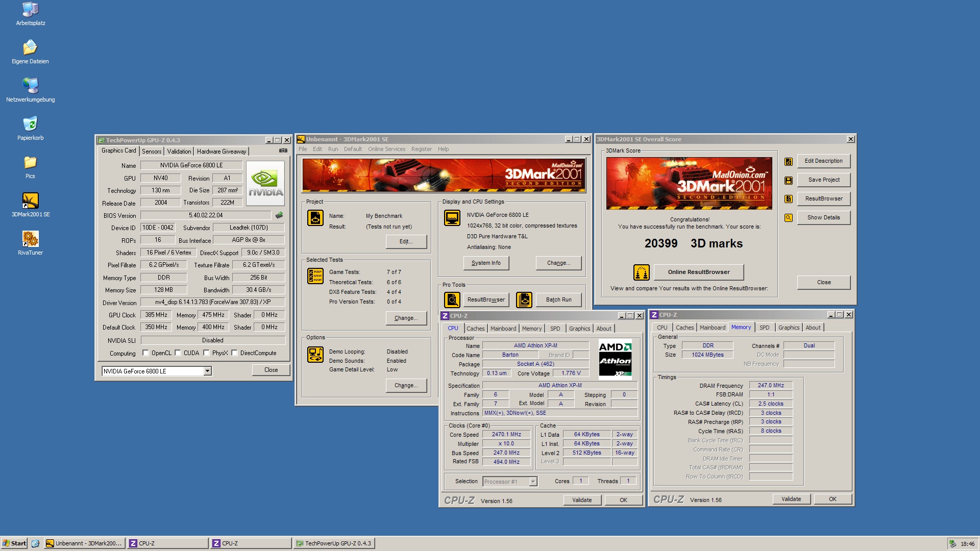Switch to Validation tab in GPU-Z
The height and width of the screenshot is (551, 980).
coord(179,151)
